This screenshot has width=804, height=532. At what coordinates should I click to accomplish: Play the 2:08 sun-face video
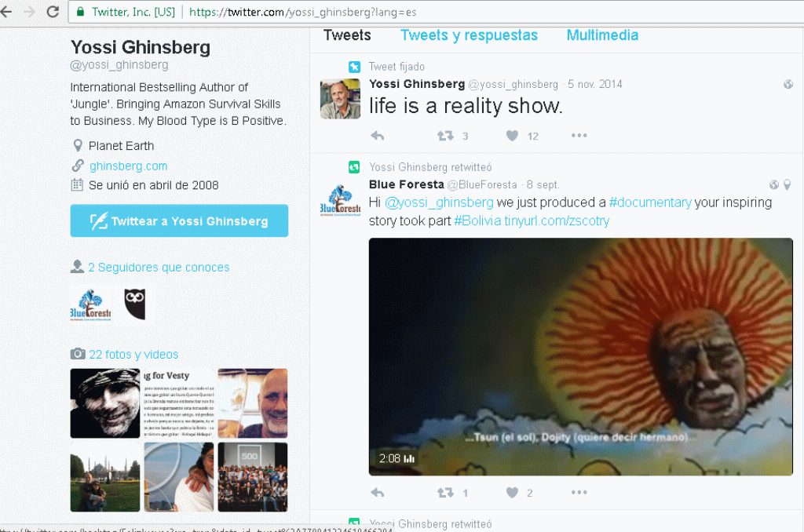tap(581, 357)
